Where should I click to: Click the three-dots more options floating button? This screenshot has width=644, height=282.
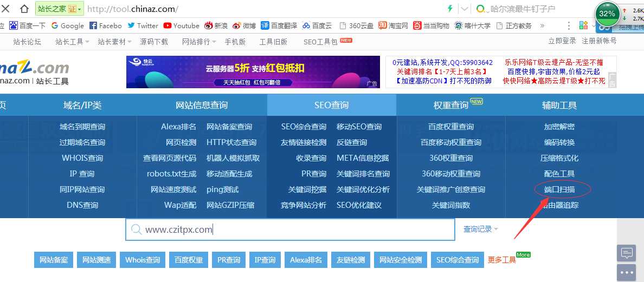[x=626, y=272]
